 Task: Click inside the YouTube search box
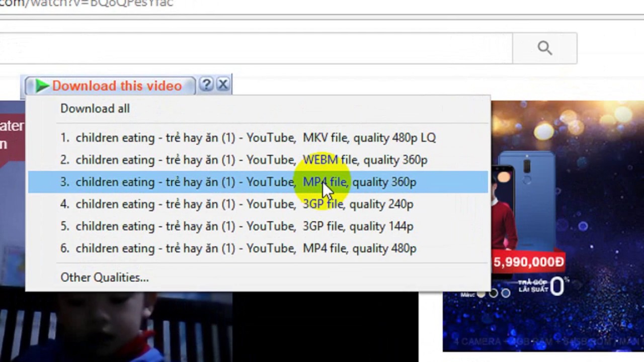point(256,48)
